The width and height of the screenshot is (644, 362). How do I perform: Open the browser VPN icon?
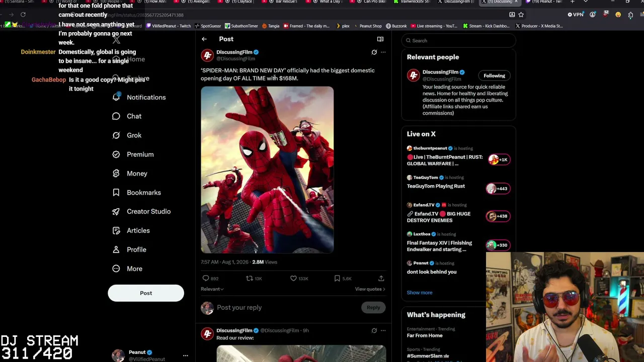point(575,15)
